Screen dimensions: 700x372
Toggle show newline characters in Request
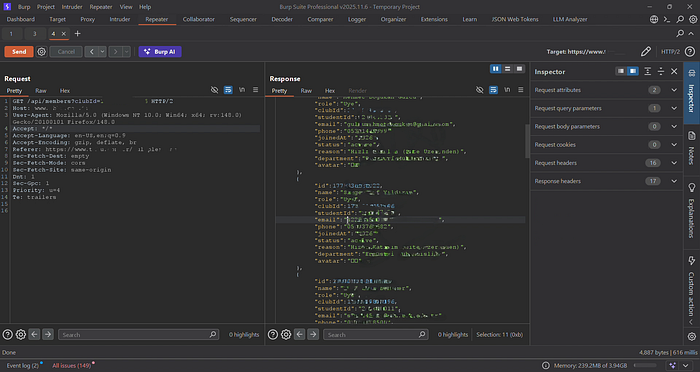[242, 90]
